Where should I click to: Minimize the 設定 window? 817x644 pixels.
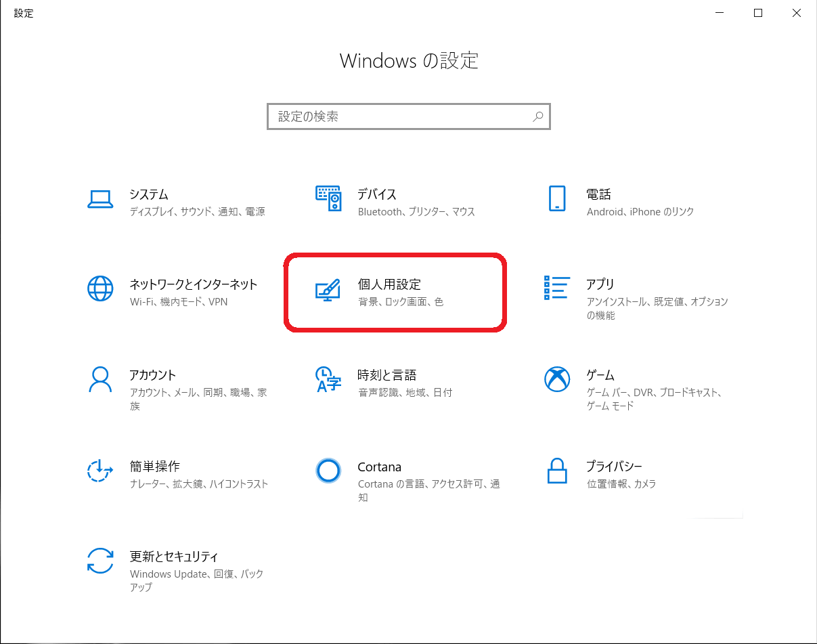pos(719,12)
